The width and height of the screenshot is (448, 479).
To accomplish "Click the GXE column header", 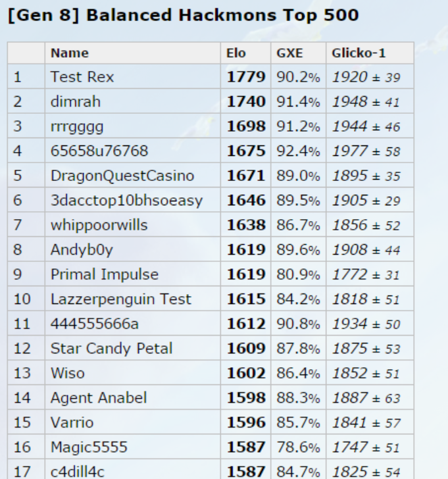I will tap(289, 53).
